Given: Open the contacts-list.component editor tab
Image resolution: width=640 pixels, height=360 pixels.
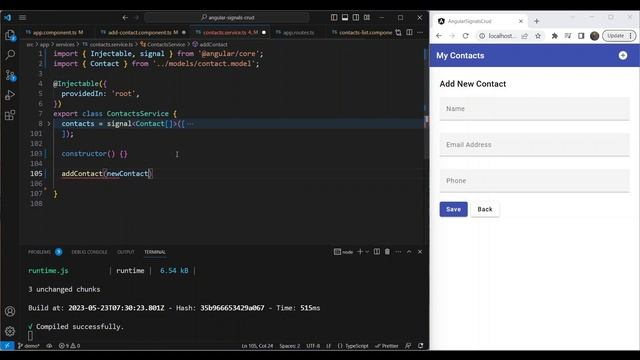Looking at the screenshot, I should tap(362, 32).
